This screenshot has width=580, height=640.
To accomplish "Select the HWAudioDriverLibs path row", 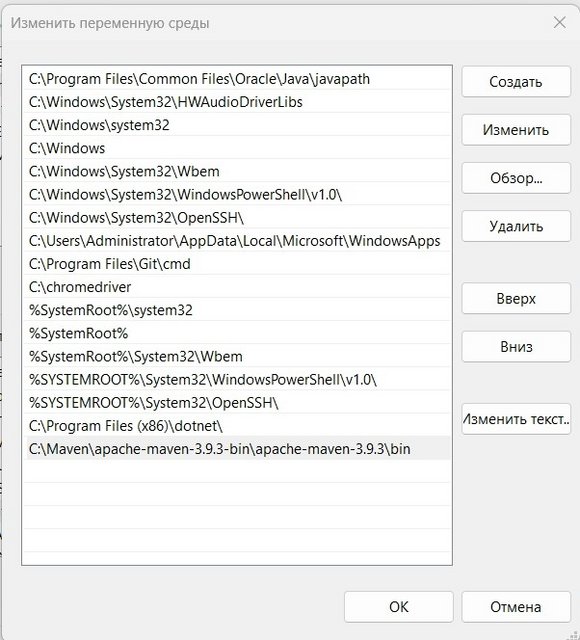I will pyautogui.click(x=237, y=102).
